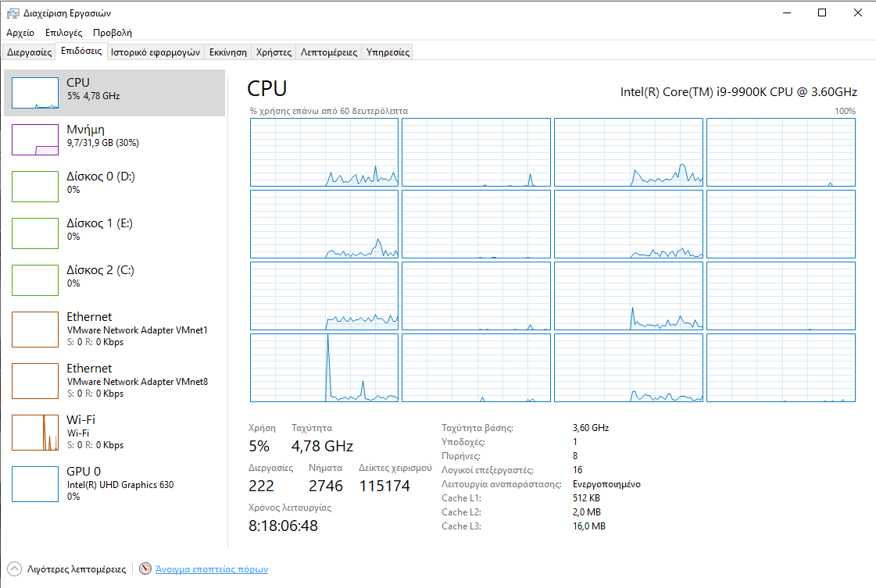Image resolution: width=876 pixels, height=588 pixels.
Task: Open Άνοιγμα εποπτείας πόρων link
Action: tap(212, 569)
